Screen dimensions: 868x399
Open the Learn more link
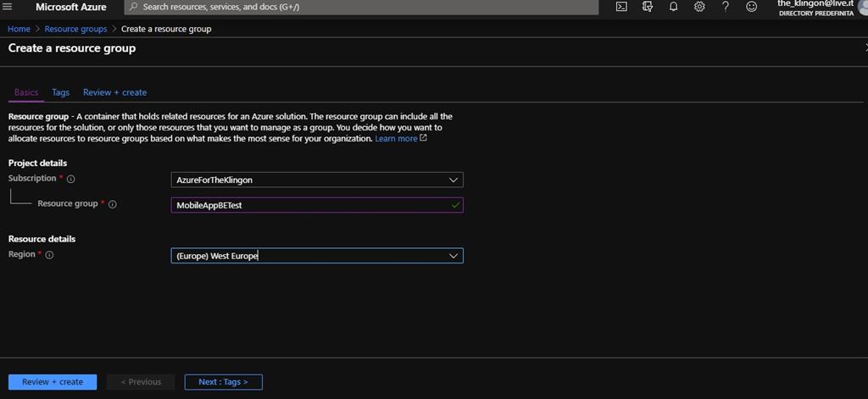click(396, 138)
